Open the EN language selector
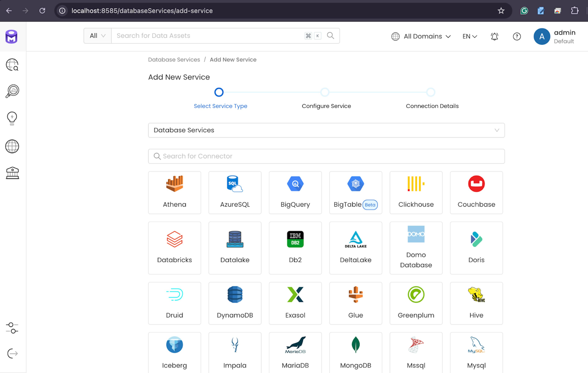588x373 pixels. click(x=469, y=36)
